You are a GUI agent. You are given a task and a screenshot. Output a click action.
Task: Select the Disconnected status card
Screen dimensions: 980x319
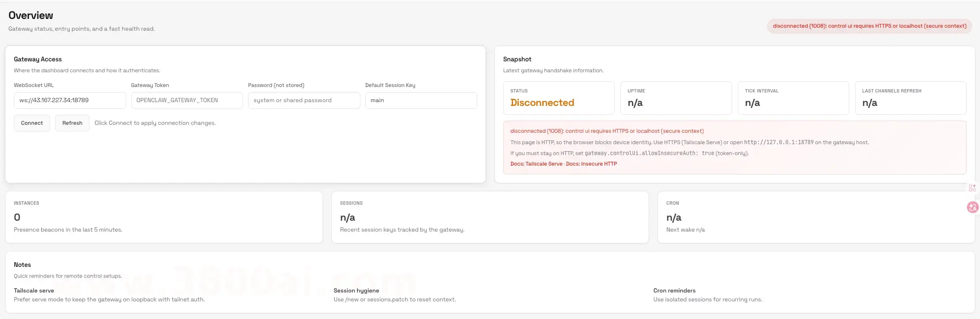(558, 98)
